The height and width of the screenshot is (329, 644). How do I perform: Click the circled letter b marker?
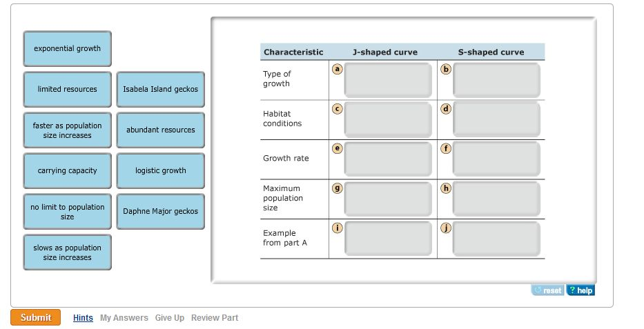click(x=446, y=69)
